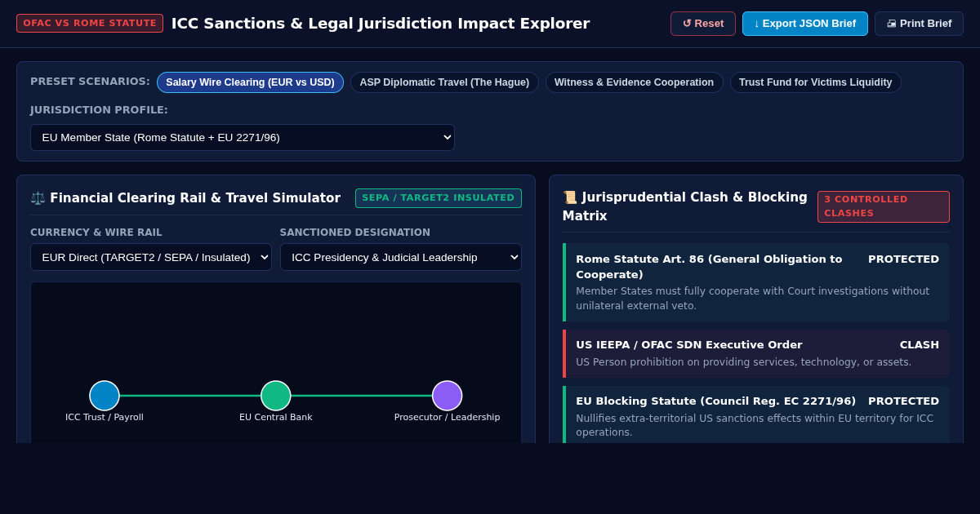Click the ICC Trust / Payroll node
980x514 pixels.
tap(105, 396)
